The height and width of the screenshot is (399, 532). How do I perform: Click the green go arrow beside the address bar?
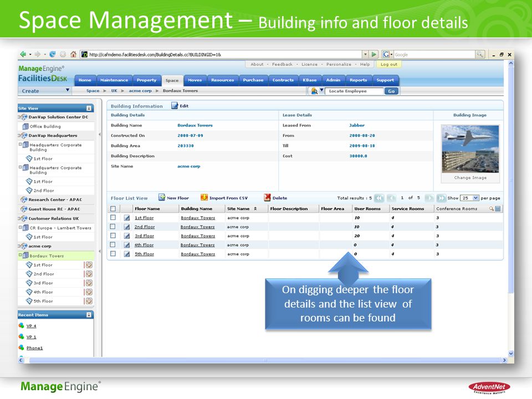[x=374, y=54]
